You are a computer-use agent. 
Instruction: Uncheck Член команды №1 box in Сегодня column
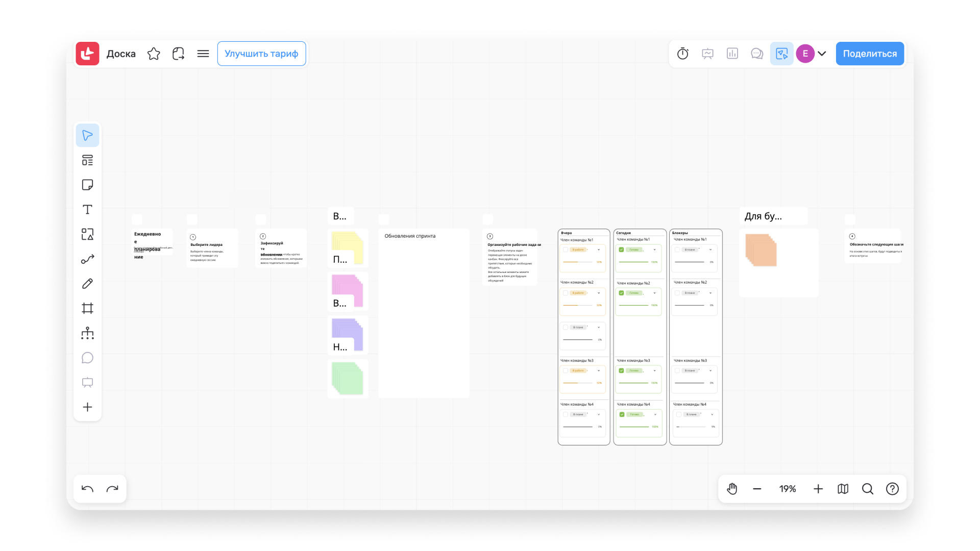[x=621, y=249]
